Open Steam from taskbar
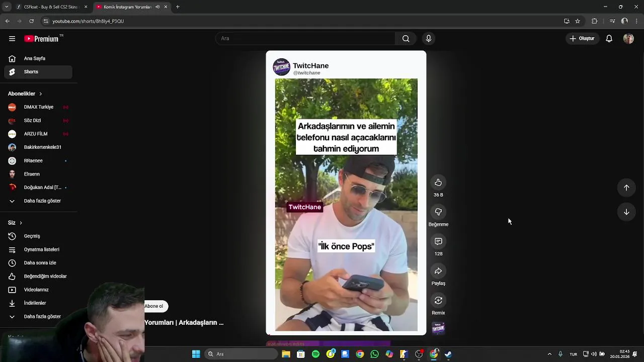The image size is (644, 362). [x=448, y=354]
